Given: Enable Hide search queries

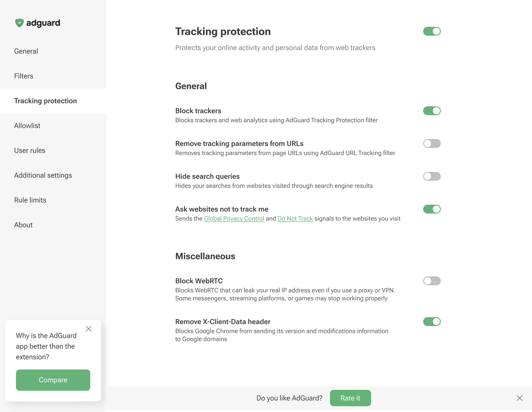Looking at the screenshot, I should pyautogui.click(x=432, y=176).
